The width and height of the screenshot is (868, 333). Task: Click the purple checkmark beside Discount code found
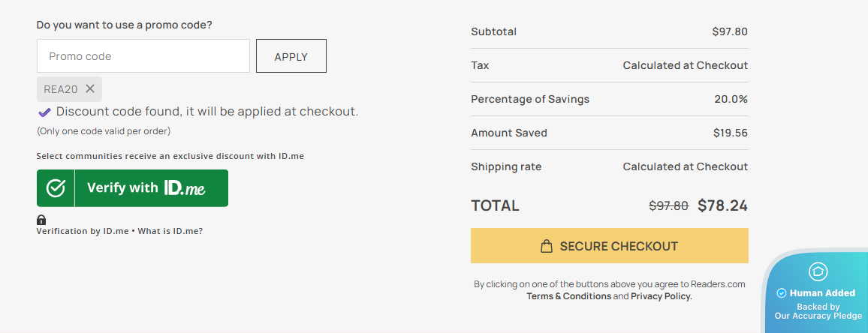pos(44,112)
